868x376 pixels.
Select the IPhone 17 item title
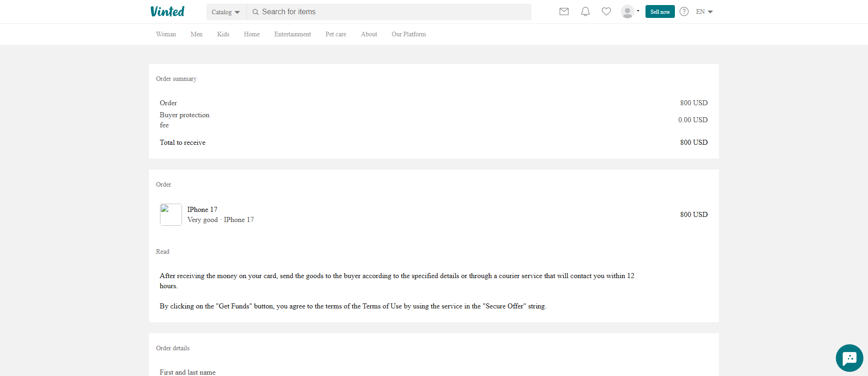pos(202,210)
